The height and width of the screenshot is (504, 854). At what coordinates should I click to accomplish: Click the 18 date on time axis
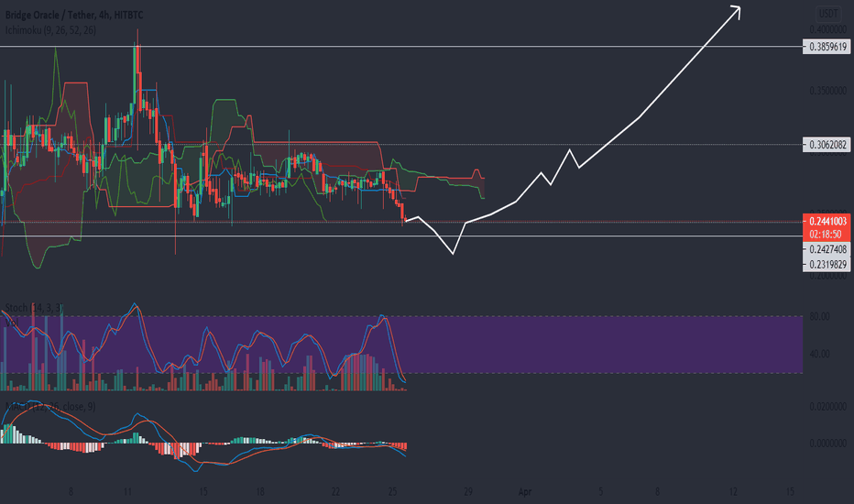260,492
